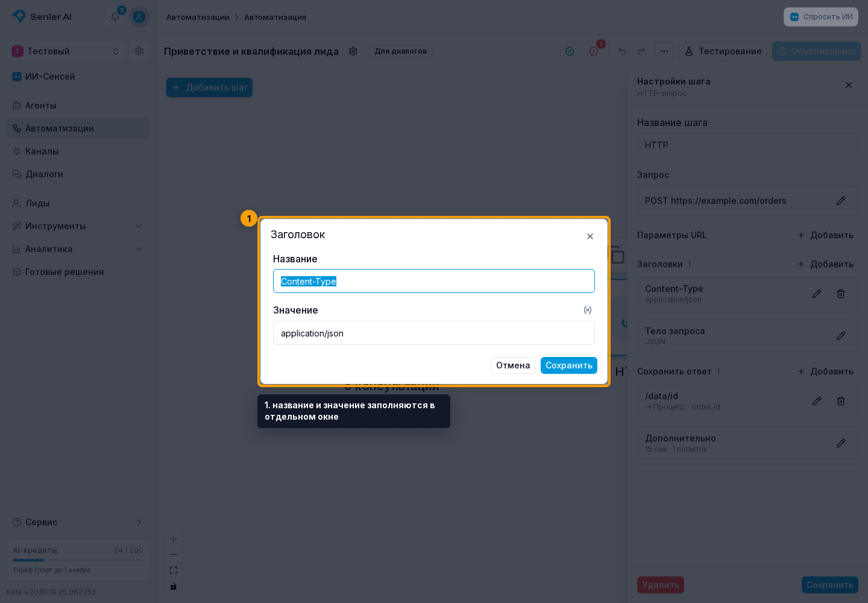Click Тестирование button
This screenshot has height=603, width=868.
(723, 51)
